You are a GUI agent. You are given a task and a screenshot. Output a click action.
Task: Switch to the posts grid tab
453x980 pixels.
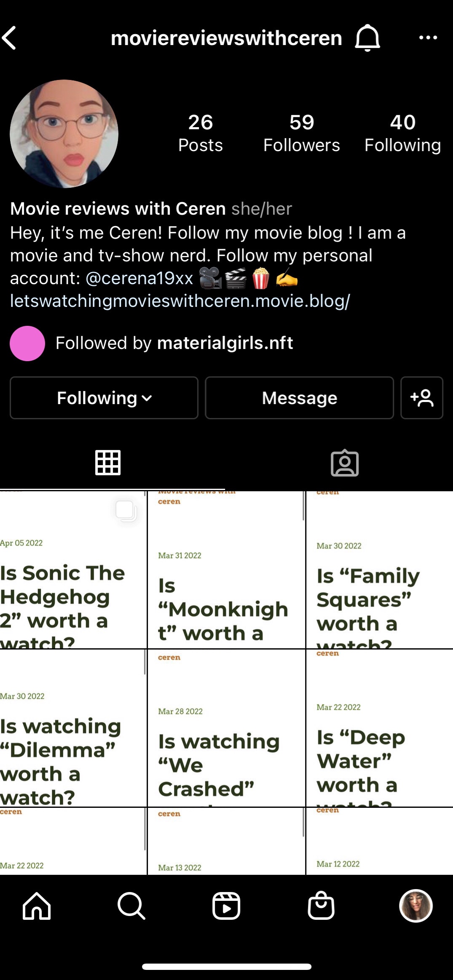click(108, 463)
